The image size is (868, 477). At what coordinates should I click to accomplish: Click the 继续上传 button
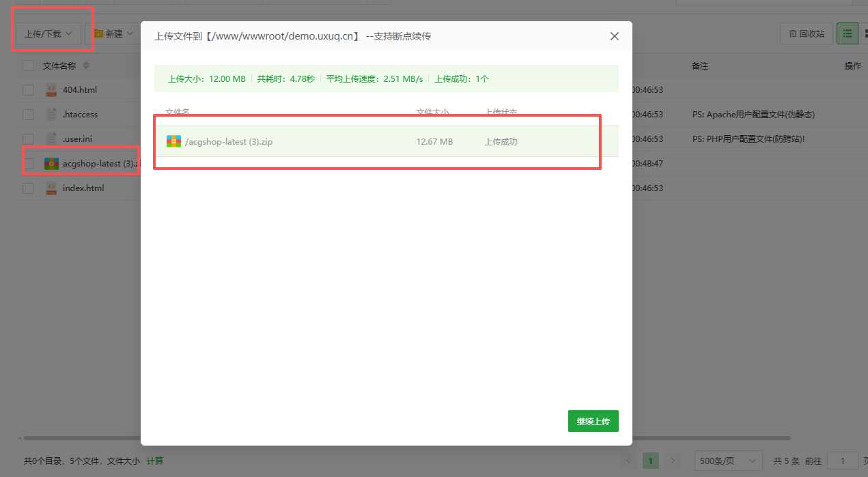tap(593, 422)
